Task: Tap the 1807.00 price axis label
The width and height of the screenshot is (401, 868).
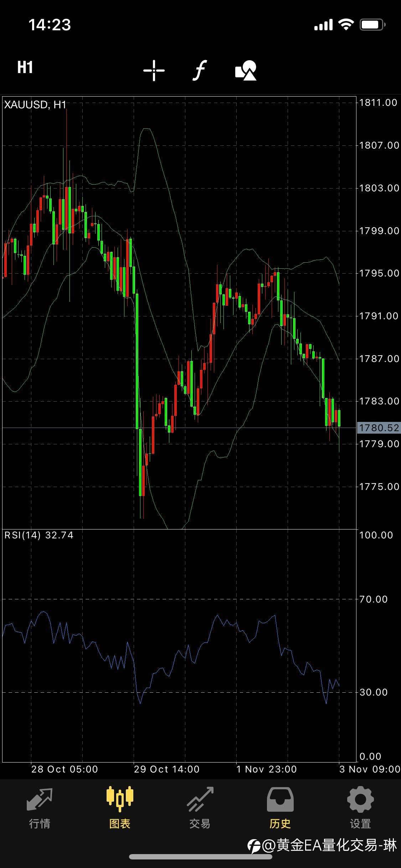Action: tap(379, 145)
